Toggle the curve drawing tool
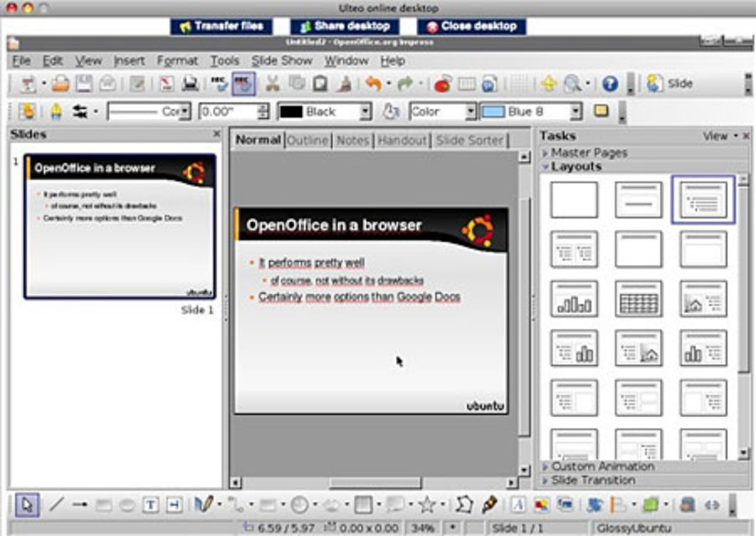This screenshot has width=756, height=536. (203, 506)
